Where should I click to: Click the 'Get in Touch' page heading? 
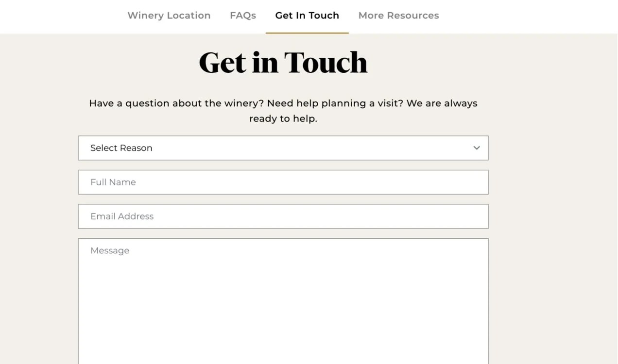tap(283, 63)
